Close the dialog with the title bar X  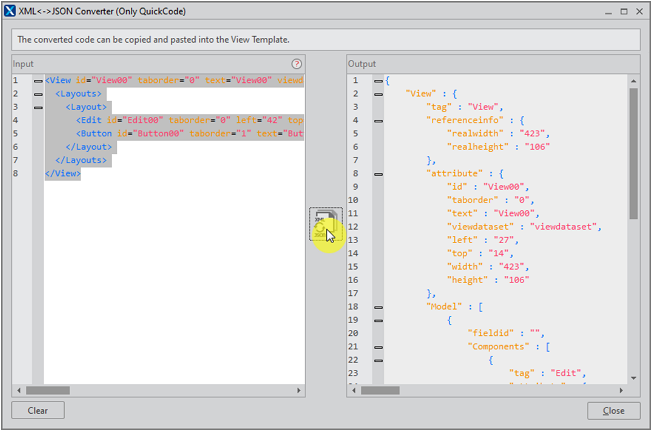coord(641,11)
